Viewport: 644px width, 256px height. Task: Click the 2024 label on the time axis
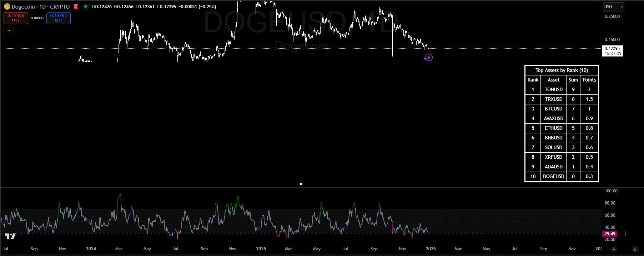(x=91, y=249)
